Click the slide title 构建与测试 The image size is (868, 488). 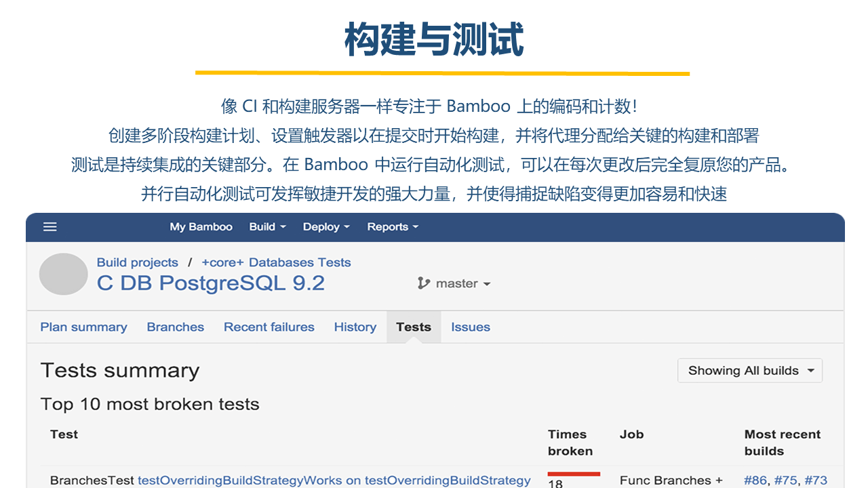tap(434, 39)
